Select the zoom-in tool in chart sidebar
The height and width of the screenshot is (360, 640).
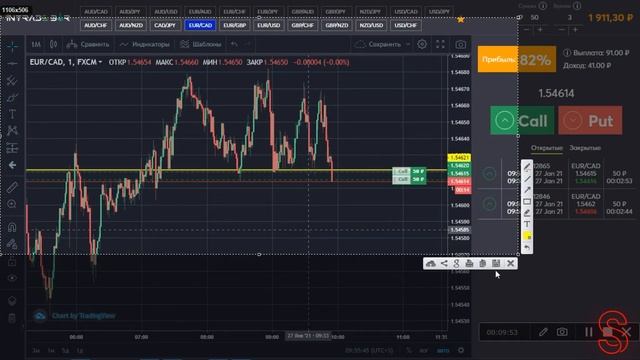pyautogui.click(x=12, y=204)
